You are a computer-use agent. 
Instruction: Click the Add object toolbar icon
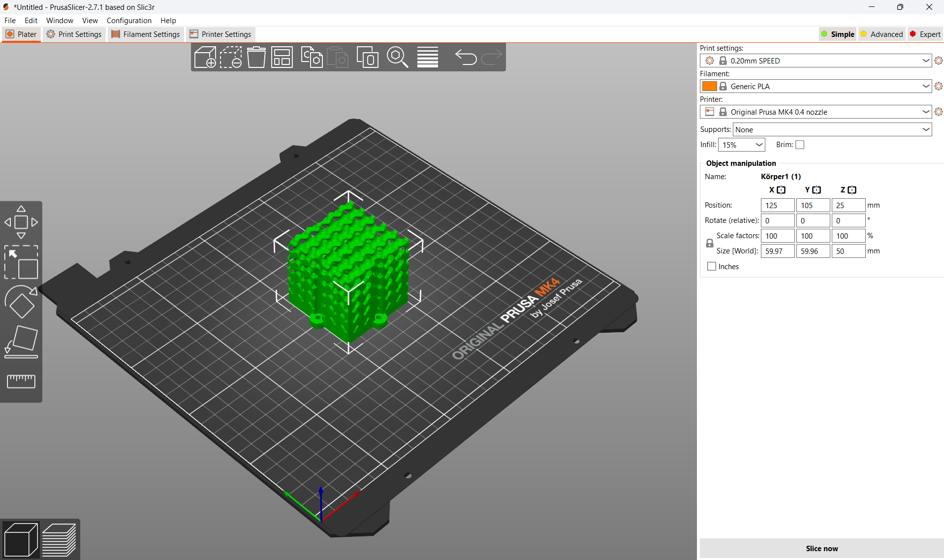pyautogui.click(x=205, y=57)
